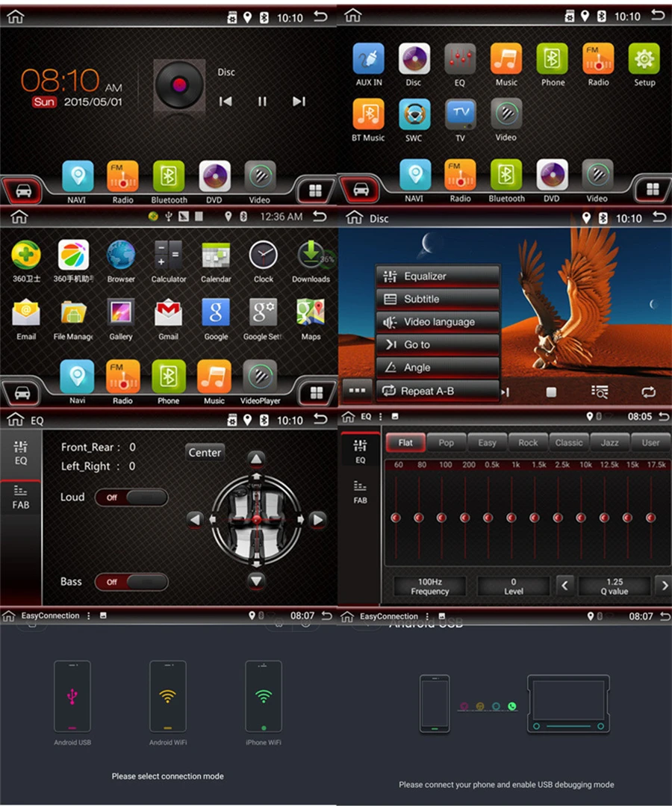
Task: Choose Android WiFi connection mode
Action: pyautogui.click(x=168, y=702)
